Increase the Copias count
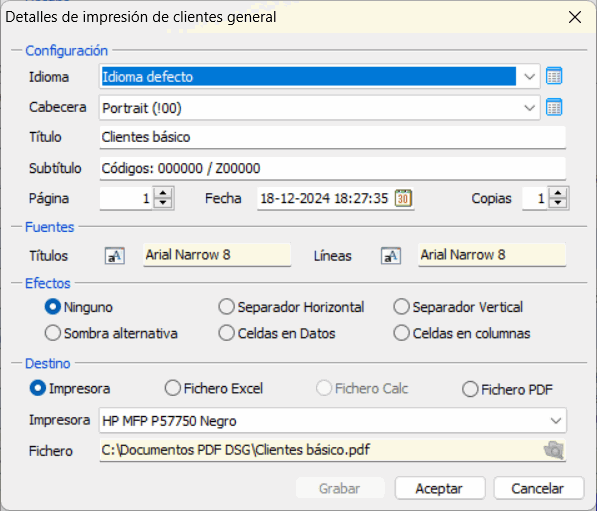Viewport: 597px width, 511px height. (558, 193)
